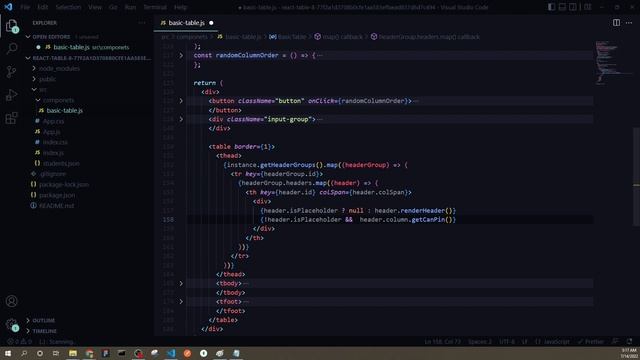Open the File menu
The width and height of the screenshot is (640, 360).
(25, 7)
